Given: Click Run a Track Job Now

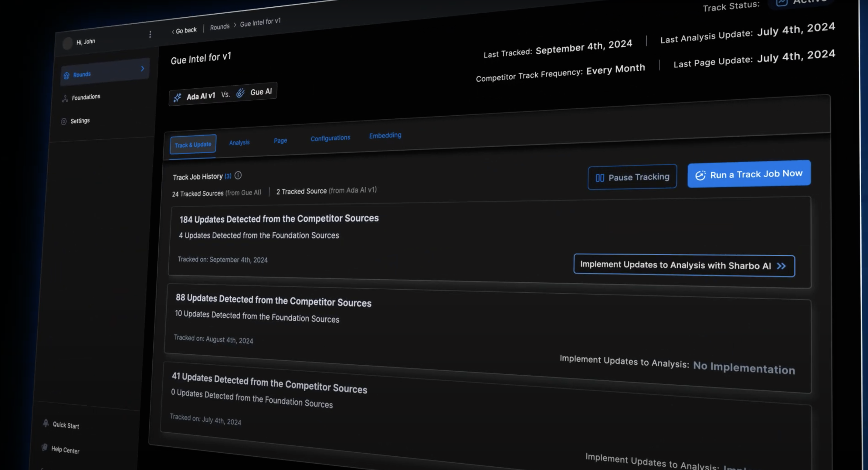Looking at the screenshot, I should (749, 174).
